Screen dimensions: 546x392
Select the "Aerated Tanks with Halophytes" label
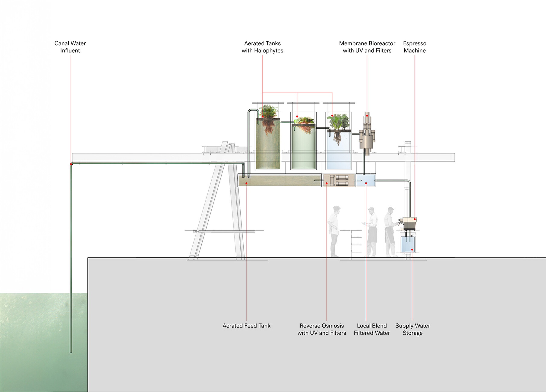tap(262, 47)
